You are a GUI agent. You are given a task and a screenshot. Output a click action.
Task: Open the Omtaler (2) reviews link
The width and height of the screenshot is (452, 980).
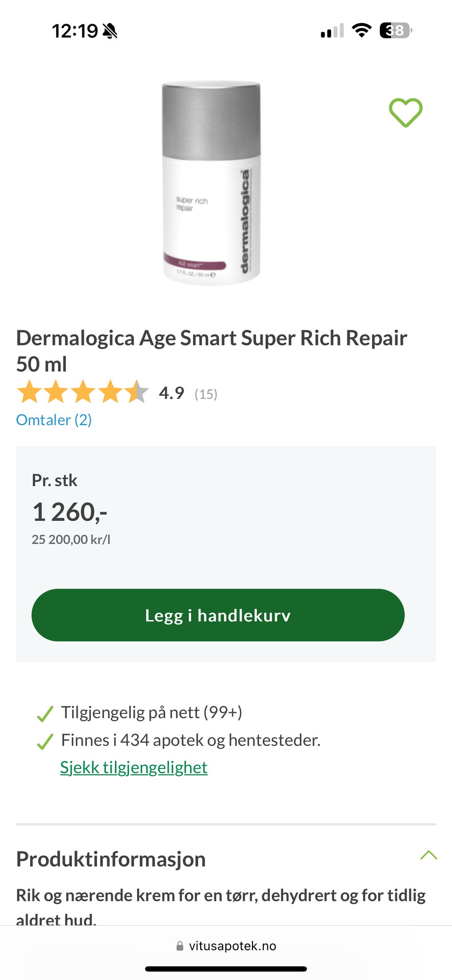54,420
